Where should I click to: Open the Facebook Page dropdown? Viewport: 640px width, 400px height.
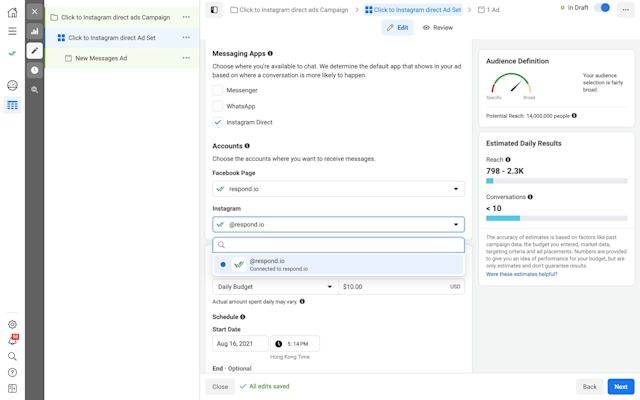(x=338, y=189)
